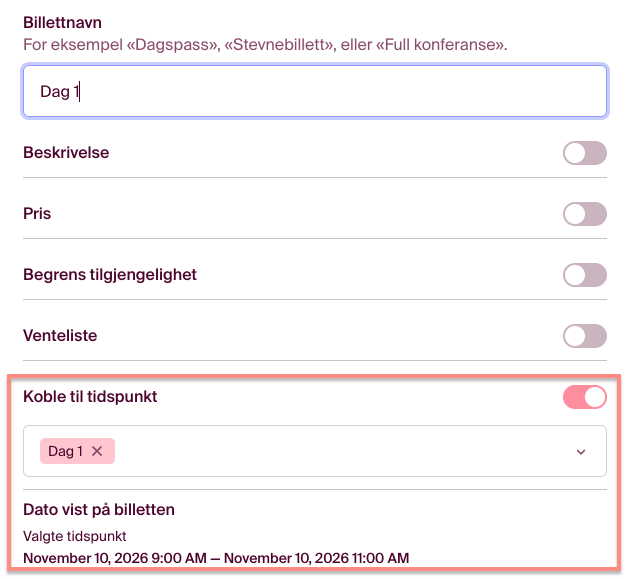Disable Koble til tidspunkt toggle
Viewport: 629px width, 579px height.
tap(584, 397)
